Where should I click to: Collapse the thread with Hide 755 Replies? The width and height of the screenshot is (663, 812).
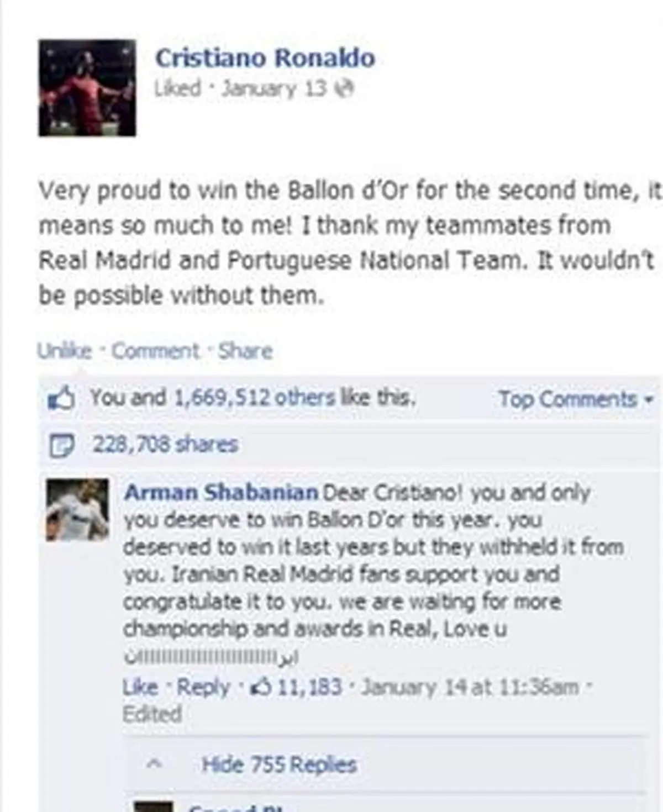279,765
